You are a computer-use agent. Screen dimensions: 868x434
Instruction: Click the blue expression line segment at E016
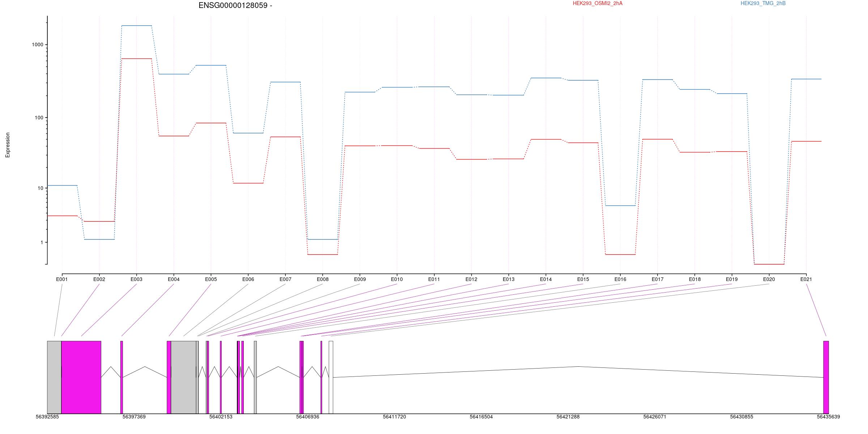[620, 205]
